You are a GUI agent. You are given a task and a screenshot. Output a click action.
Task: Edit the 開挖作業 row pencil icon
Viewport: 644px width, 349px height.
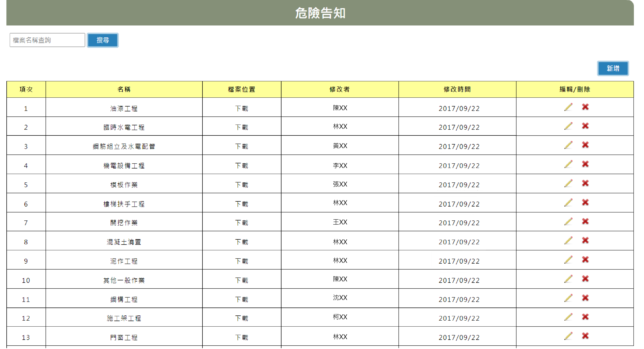[x=568, y=221]
